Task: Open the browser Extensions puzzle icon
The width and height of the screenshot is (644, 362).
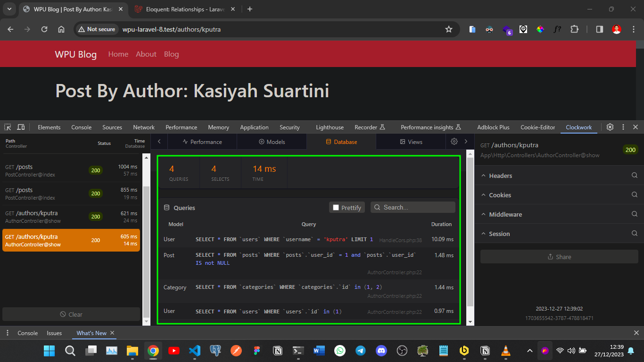Action: [x=575, y=29]
